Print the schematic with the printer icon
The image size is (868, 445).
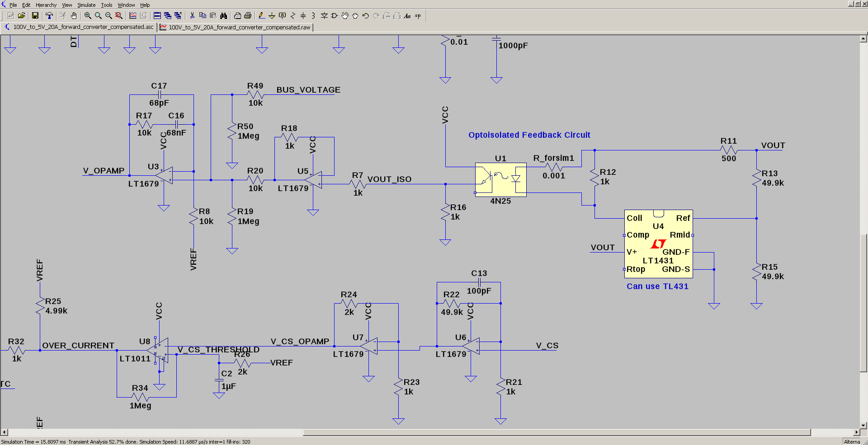click(x=248, y=16)
